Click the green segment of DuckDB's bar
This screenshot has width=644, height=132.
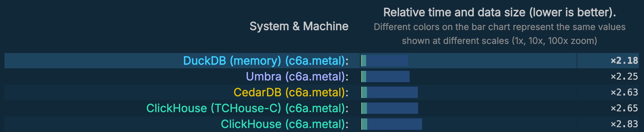pyautogui.click(x=364, y=61)
